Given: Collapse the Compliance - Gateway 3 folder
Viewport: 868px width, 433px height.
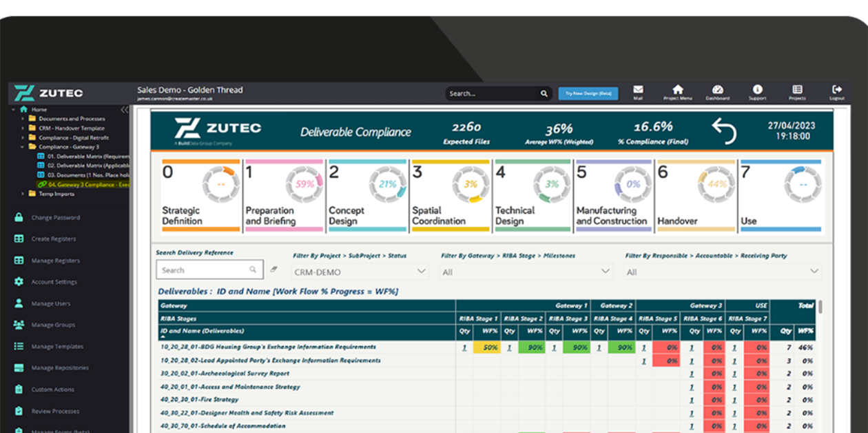Looking at the screenshot, I should pos(23,147).
